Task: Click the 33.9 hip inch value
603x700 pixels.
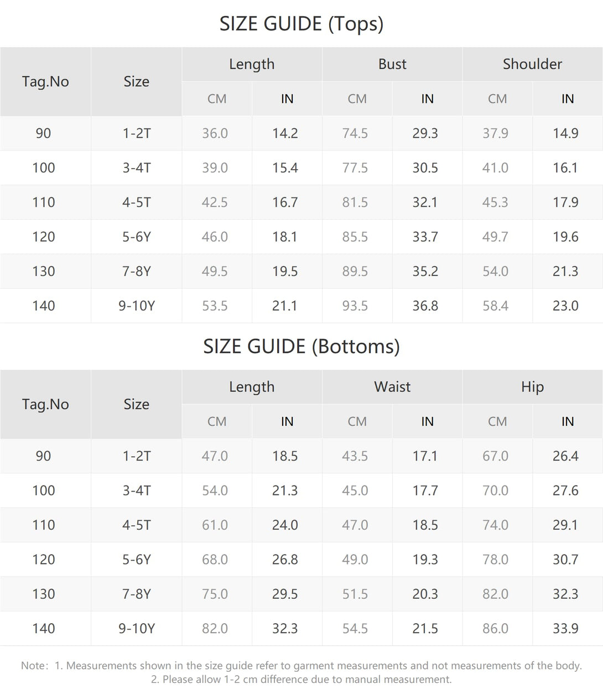Action: (565, 629)
